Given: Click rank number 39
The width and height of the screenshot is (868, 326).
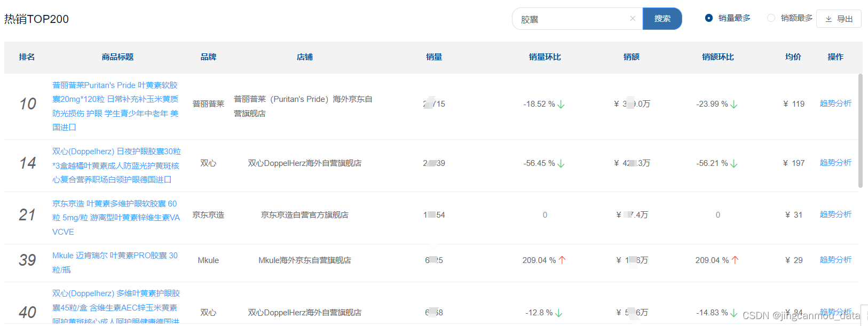Looking at the screenshot, I should pos(28,260).
